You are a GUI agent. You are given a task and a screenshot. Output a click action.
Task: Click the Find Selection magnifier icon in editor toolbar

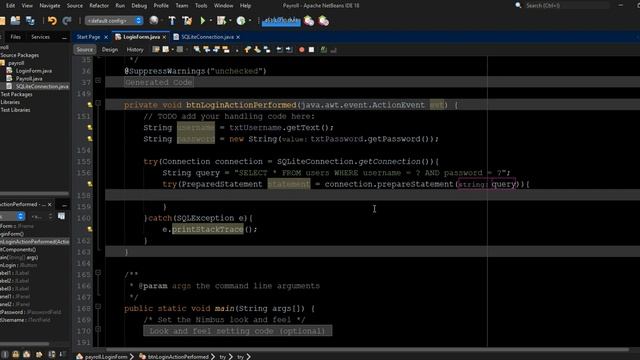pos(197,49)
